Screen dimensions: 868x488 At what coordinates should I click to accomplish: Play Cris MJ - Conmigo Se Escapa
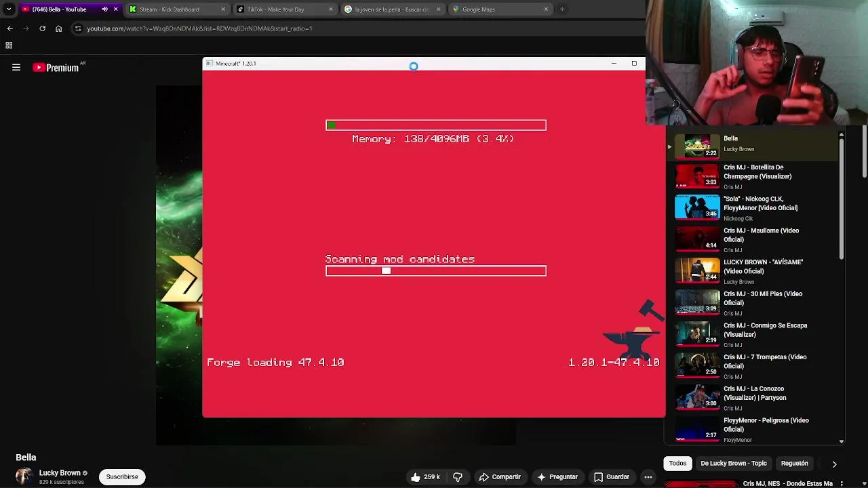[x=751, y=335]
